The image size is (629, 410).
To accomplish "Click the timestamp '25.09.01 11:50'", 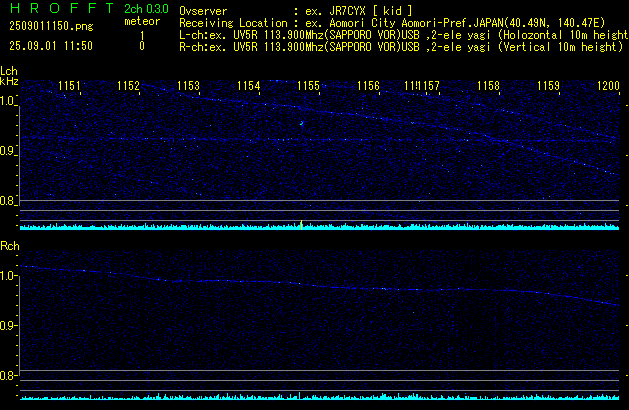I will (51, 46).
